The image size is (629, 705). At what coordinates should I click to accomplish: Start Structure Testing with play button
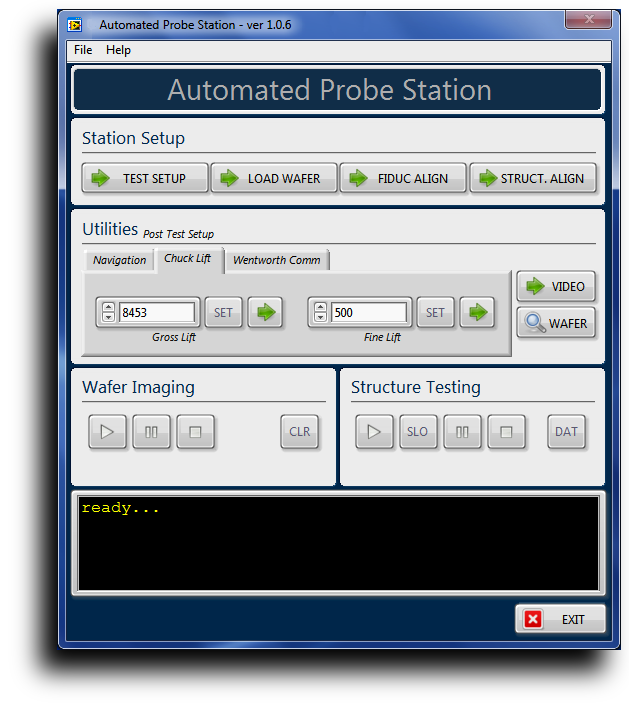point(374,432)
